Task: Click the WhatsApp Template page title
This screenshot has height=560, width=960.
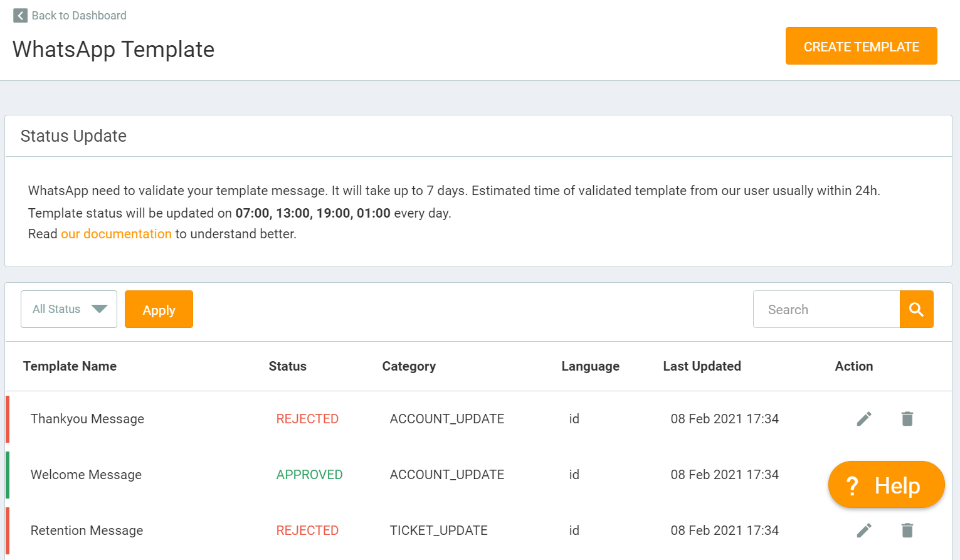Action: [113, 50]
